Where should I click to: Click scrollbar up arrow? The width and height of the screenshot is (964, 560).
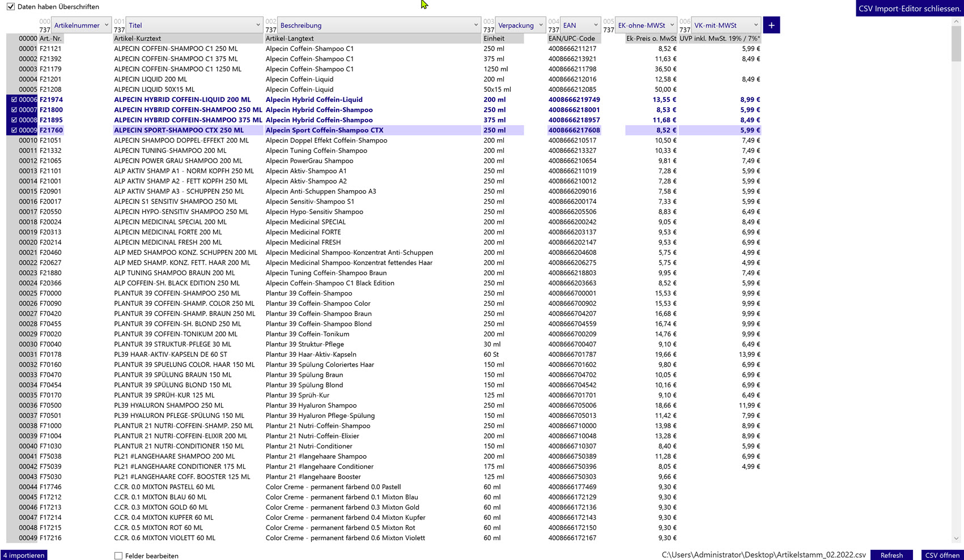(957, 22)
